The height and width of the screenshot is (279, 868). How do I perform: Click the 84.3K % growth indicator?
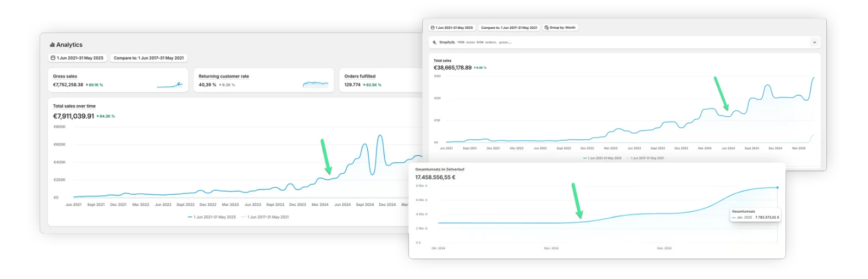(x=106, y=116)
